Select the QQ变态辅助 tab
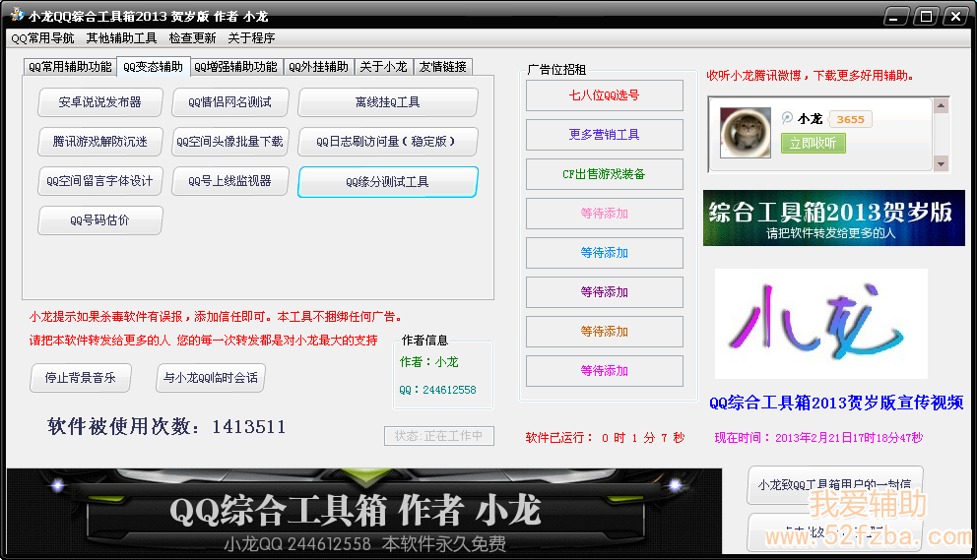Screen dimensions: 977x560 click(154, 67)
